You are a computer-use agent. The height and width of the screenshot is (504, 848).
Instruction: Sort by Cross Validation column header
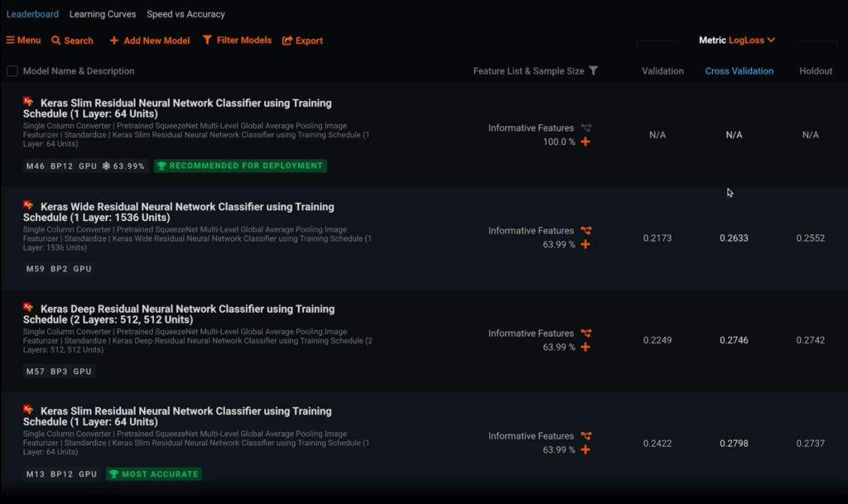739,71
